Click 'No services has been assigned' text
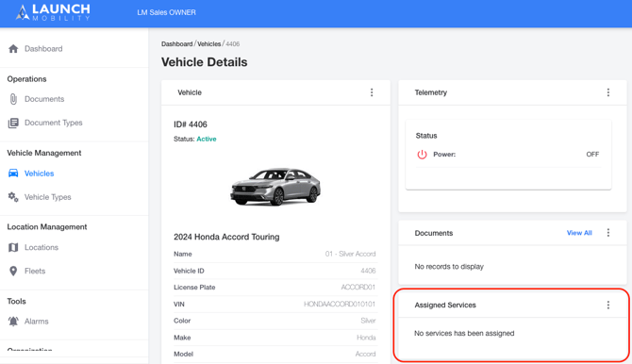The width and height of the screenshot is (632, 364). [464, 333]
